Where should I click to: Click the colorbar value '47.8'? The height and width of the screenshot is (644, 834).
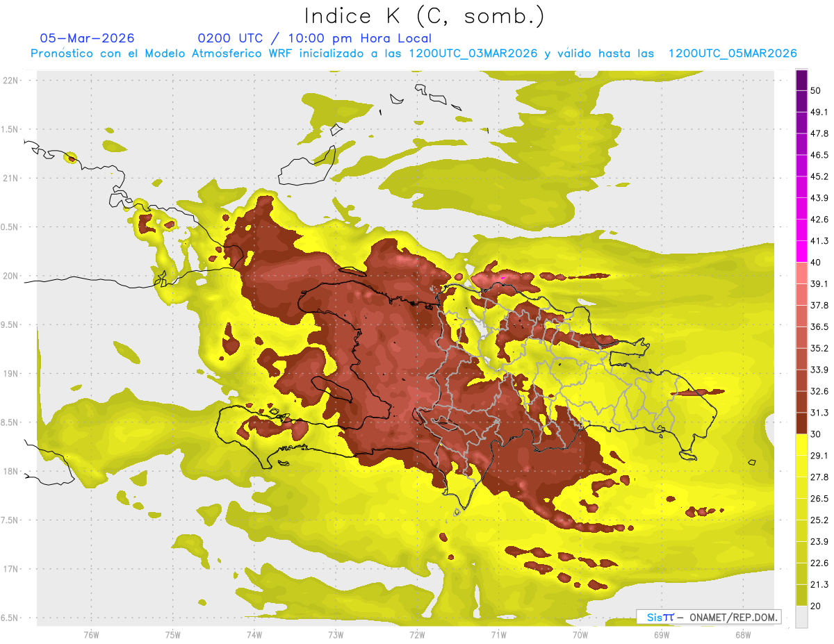pos(819,133)
